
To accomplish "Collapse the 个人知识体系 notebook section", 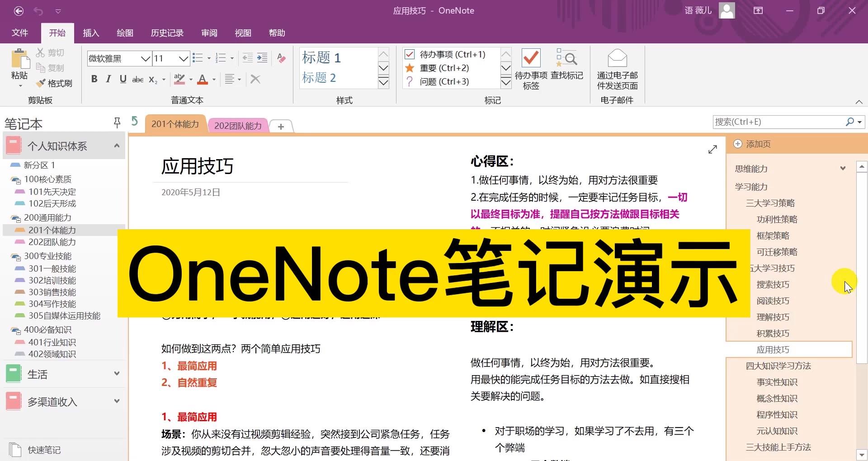I will click(117, 146).
